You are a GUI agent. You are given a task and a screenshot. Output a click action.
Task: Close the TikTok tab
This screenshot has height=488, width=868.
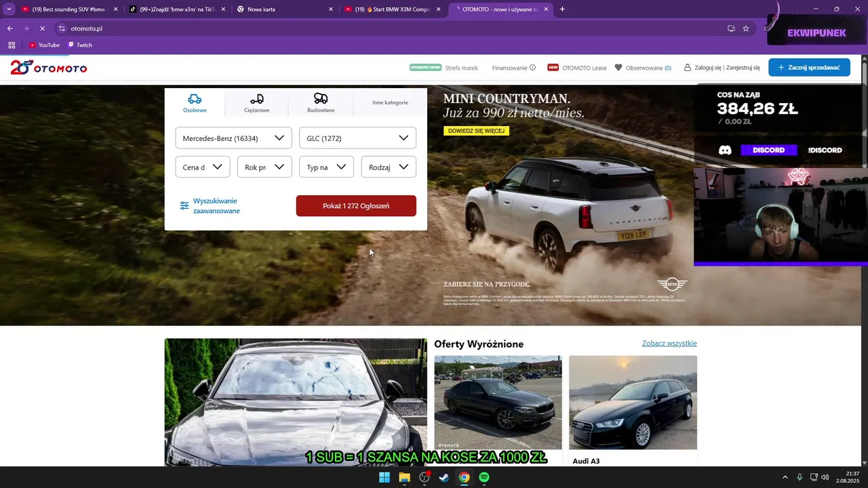(x=223, y=9)
